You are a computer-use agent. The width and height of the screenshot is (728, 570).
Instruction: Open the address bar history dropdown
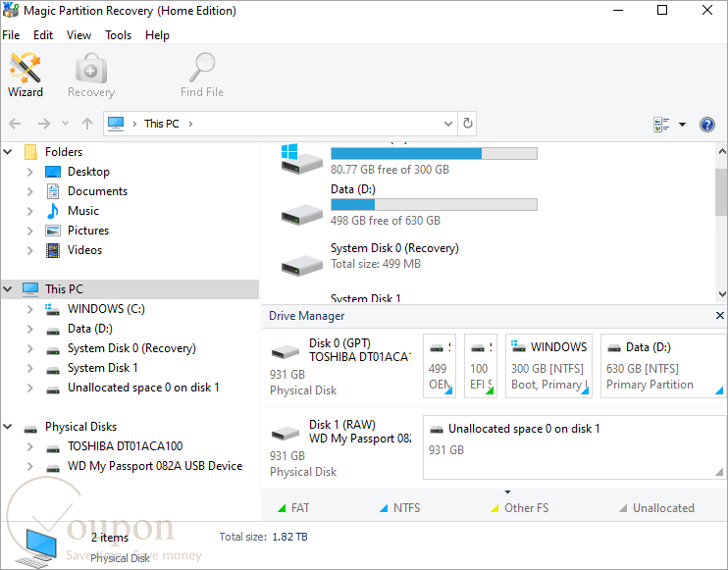tap(448, 124)
